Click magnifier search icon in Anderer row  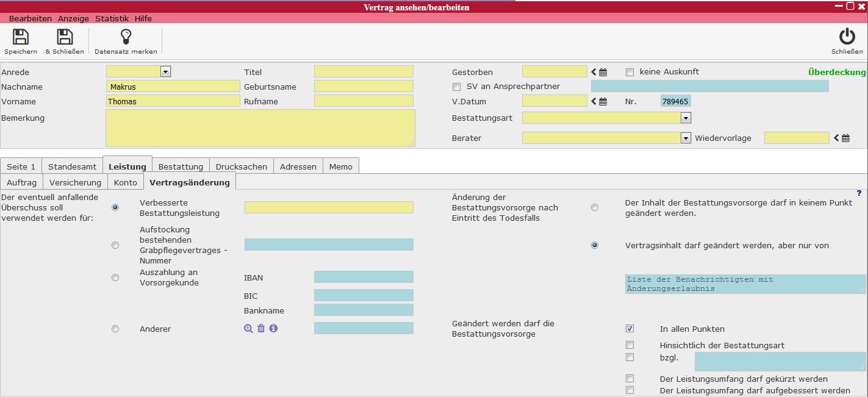(x=248, y=328)
